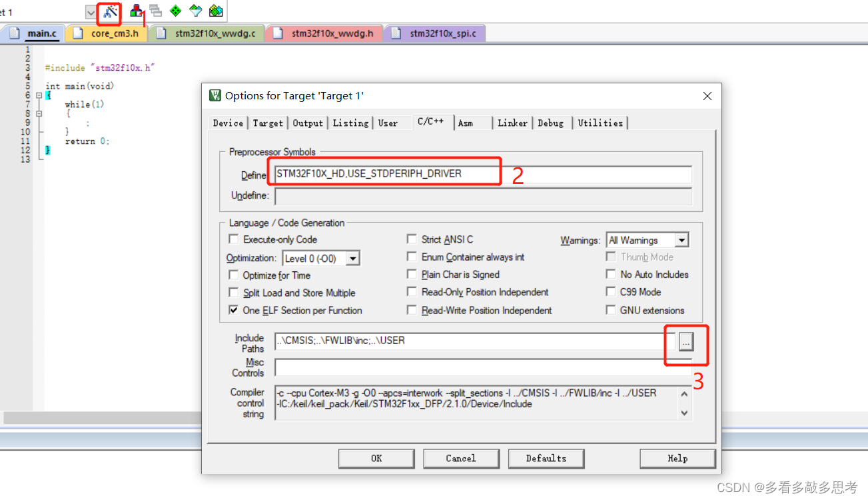868x500 pixels.
Task: Collapse the while loop fold marker
Action: 39,114
